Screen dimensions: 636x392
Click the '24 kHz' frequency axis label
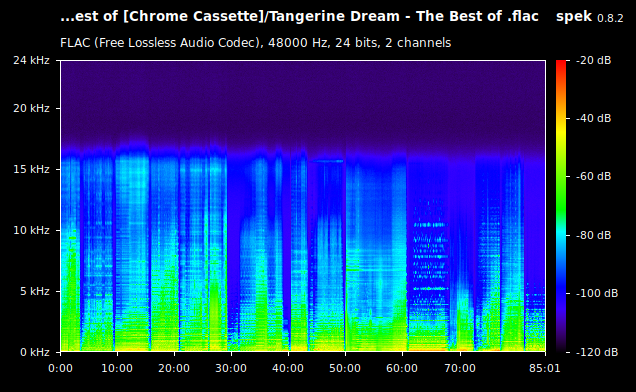click(31, 60)
